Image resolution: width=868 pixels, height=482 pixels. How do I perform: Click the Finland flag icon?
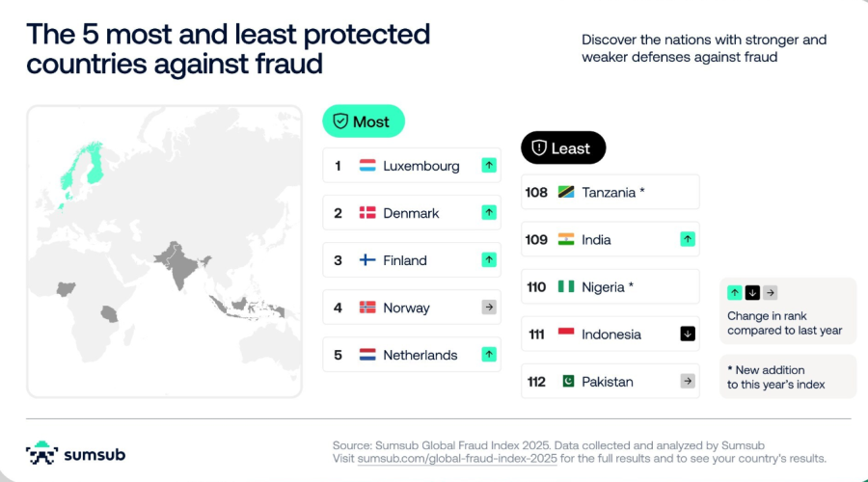pos(367,260)
